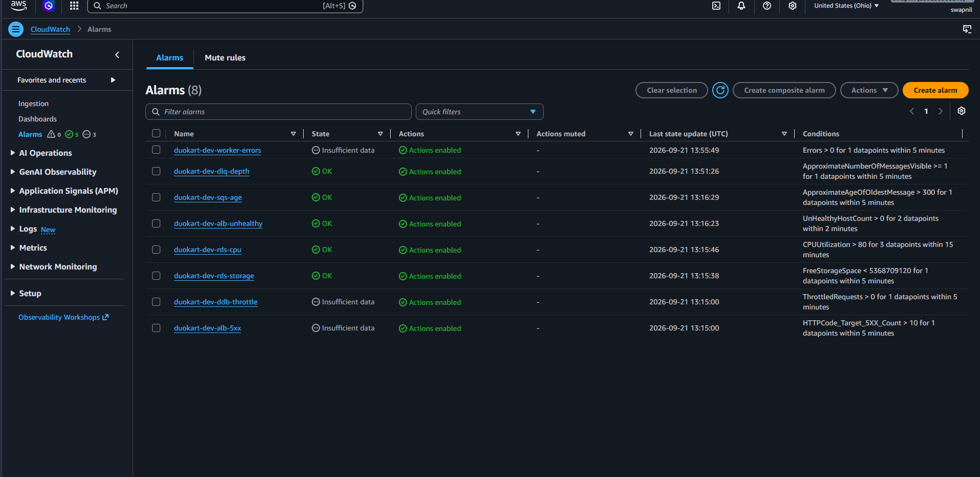The image size is (980, 477).
Task: Click the OK alarms count icon
Action: [x=69, y=134]
